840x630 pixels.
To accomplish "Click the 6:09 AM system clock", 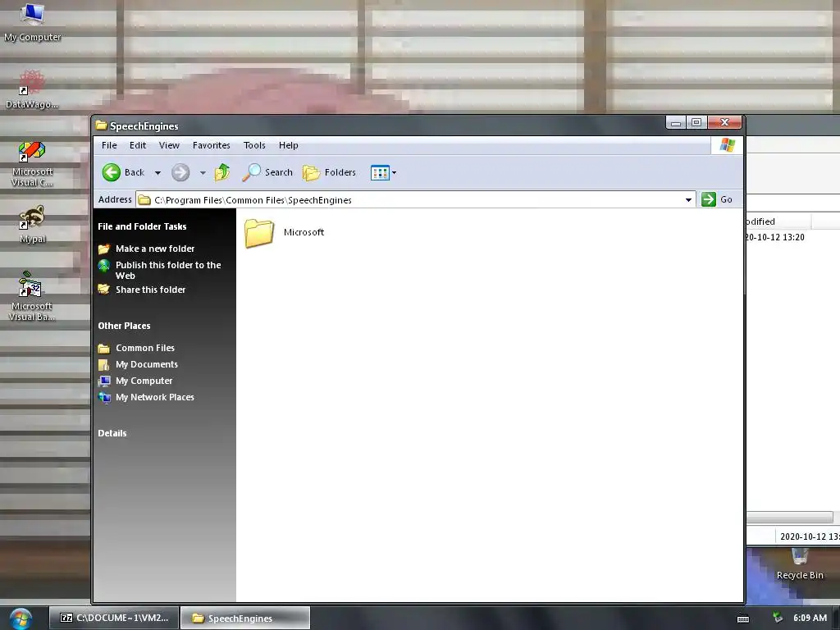I will coord(810,618).
